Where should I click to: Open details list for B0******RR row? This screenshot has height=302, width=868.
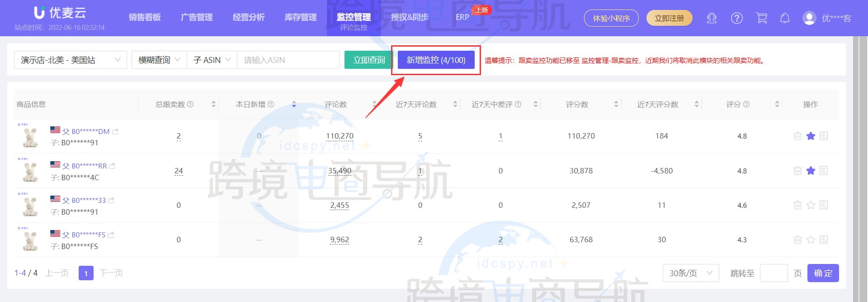[x=824, y=171]
